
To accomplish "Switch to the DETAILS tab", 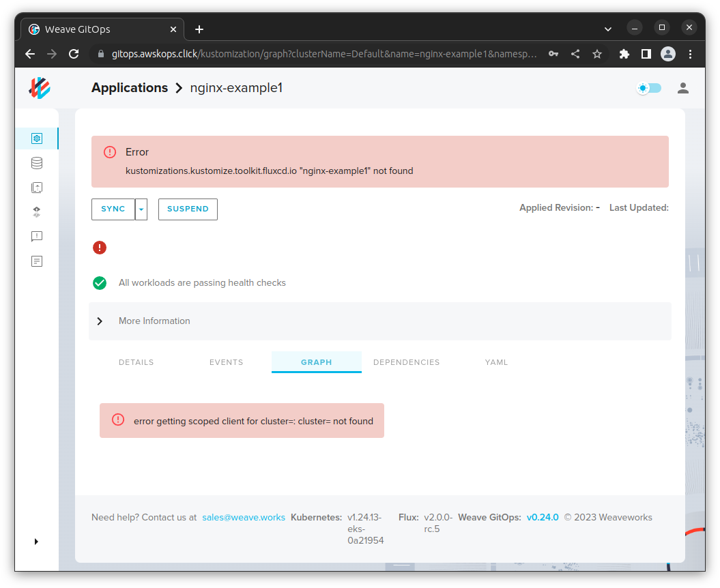I will click(x=136, y=362).
